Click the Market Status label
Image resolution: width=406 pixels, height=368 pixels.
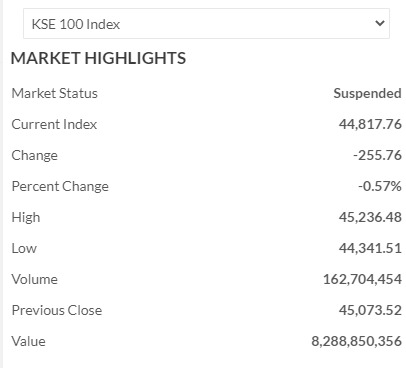[x=55, y=93]
